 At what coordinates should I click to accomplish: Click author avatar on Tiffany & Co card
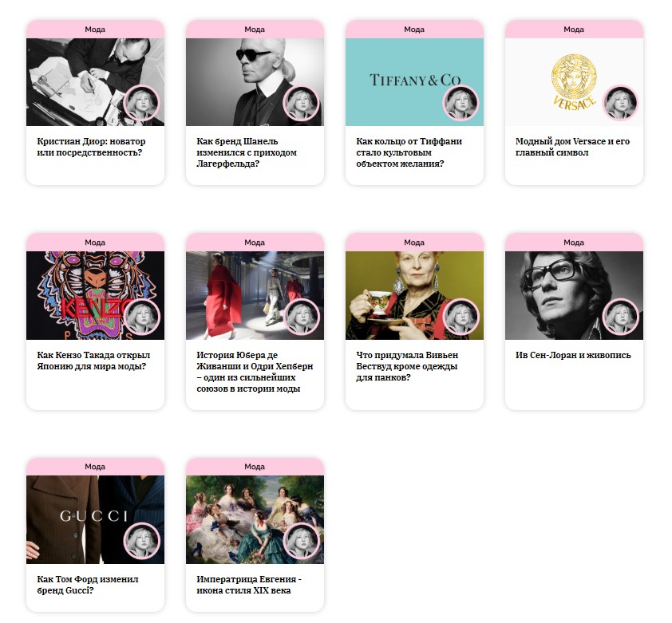point(461,103)
